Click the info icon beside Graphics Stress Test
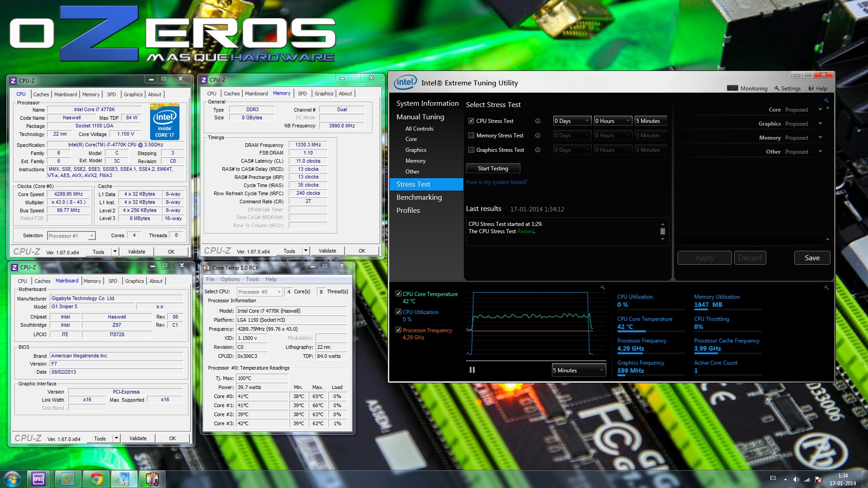The height and width of the screenshot is (488, 868). pyautogui.click(x=538, y=150)
